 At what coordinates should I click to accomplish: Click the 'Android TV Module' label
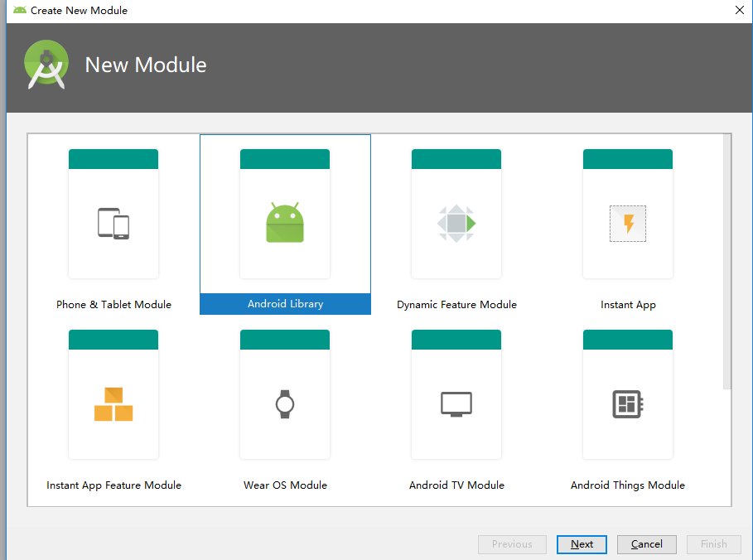[x=456, y=485]
